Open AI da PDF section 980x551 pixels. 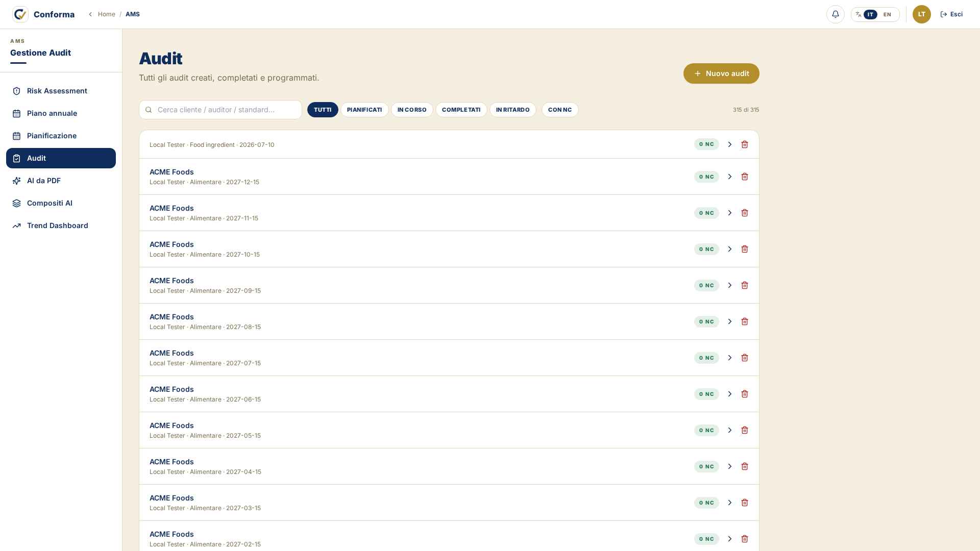(x=61, y=181)
